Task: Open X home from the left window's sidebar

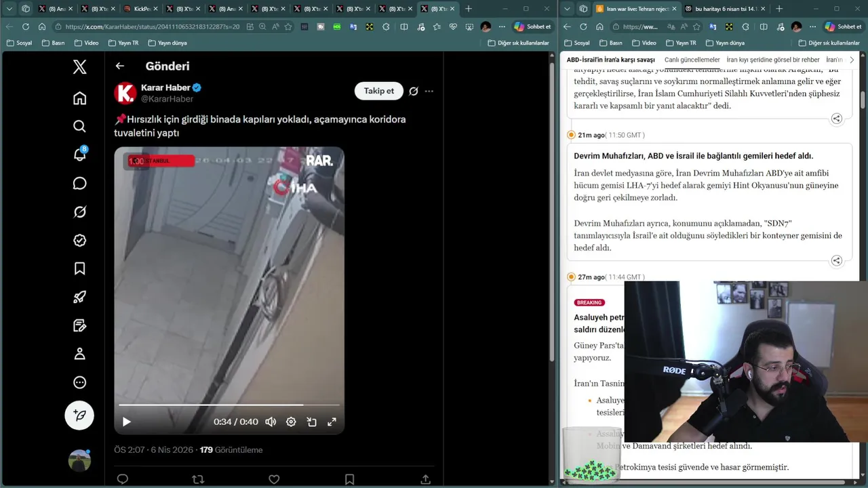Action: (x=79, y=98)
